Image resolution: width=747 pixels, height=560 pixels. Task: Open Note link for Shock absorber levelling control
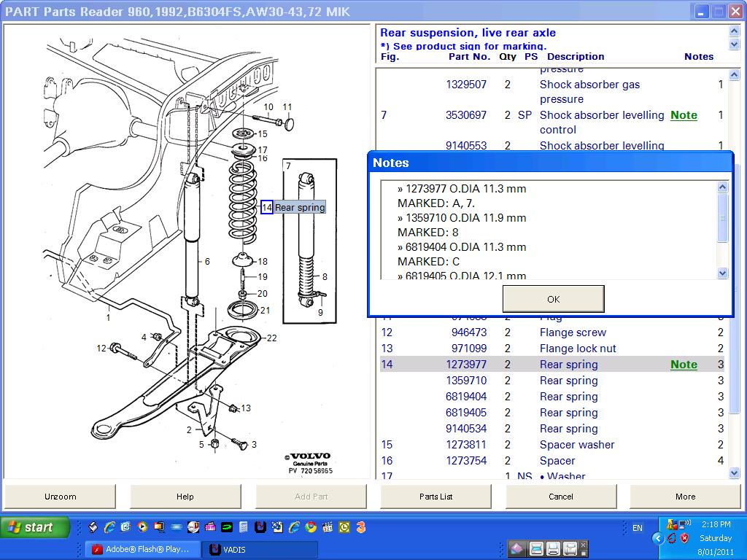684,115
